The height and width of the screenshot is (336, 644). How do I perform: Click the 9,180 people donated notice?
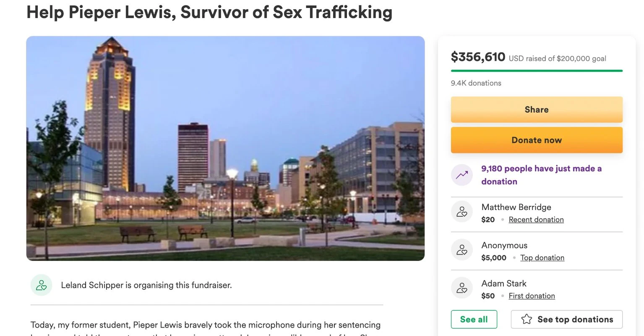[x=541, y=175]
